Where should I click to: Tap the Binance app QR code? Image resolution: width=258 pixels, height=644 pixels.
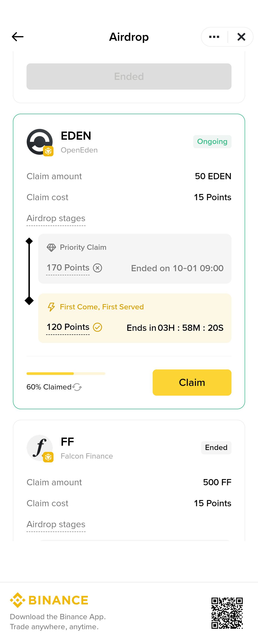click(x=227, y=613)
